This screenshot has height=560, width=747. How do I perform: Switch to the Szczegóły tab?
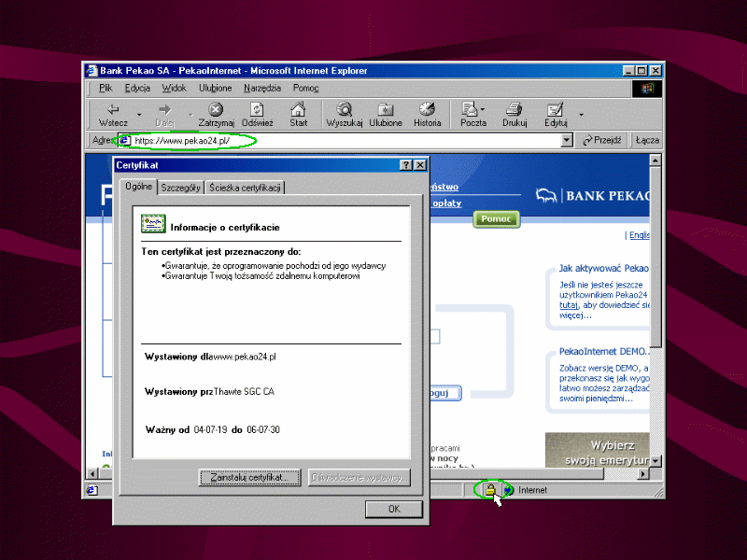point(180,188)
